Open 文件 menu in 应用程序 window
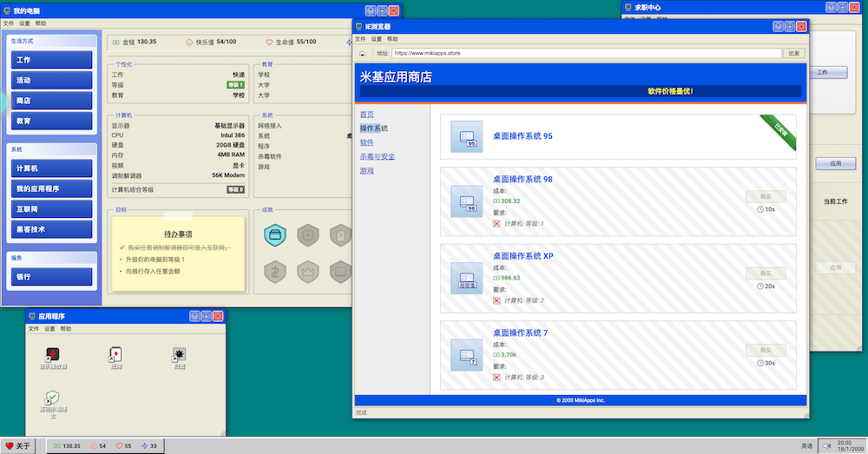868x454 pixels. pyautogui.click(x=33, y=329)
